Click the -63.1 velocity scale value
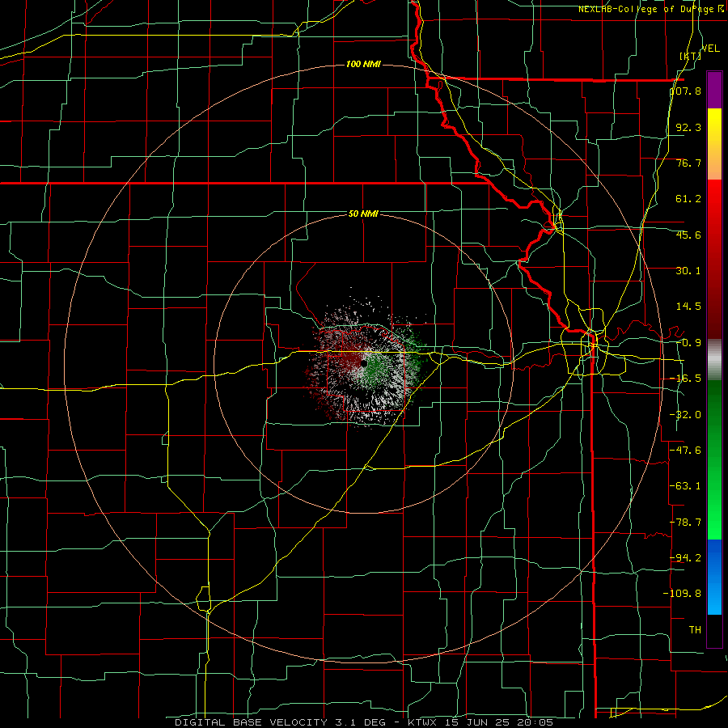The image size is (728, 728). click(686, 486)
